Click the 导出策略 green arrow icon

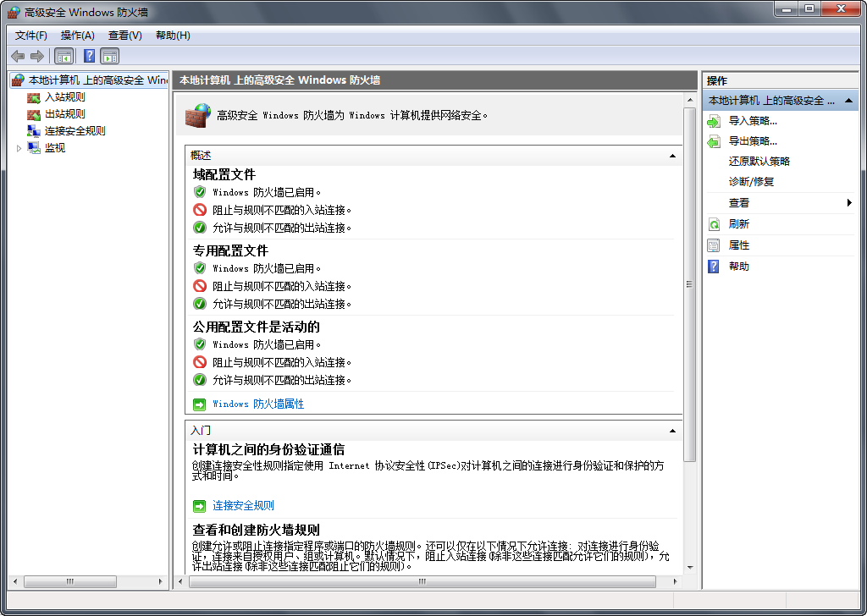tap(714, 141)
